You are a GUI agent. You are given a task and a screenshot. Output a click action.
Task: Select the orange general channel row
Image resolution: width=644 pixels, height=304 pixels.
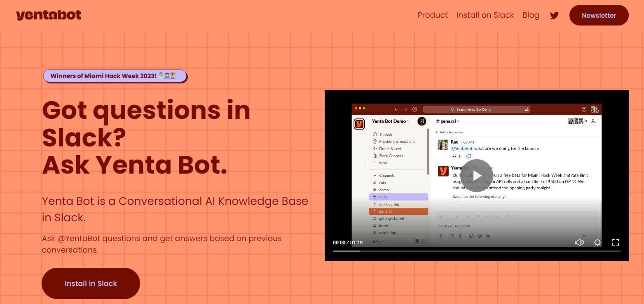pyautogui.click(x=398, y=211)
